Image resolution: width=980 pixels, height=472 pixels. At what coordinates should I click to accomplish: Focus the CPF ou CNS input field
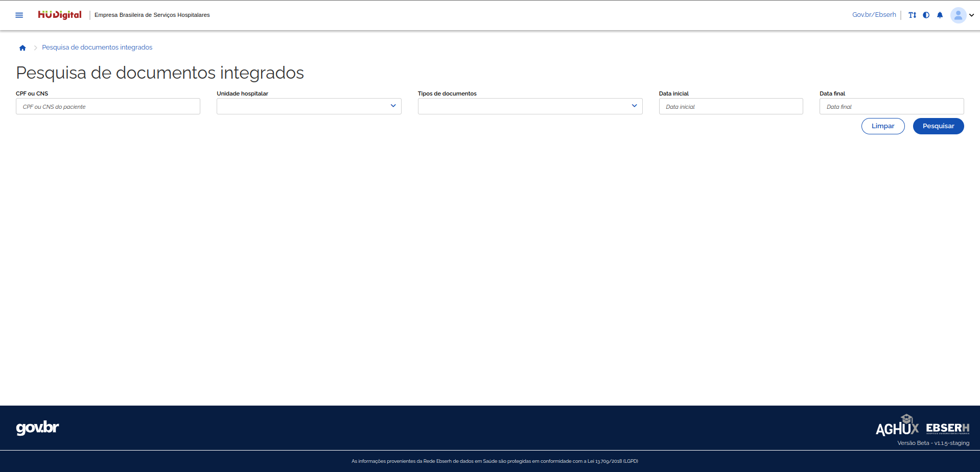108,106
